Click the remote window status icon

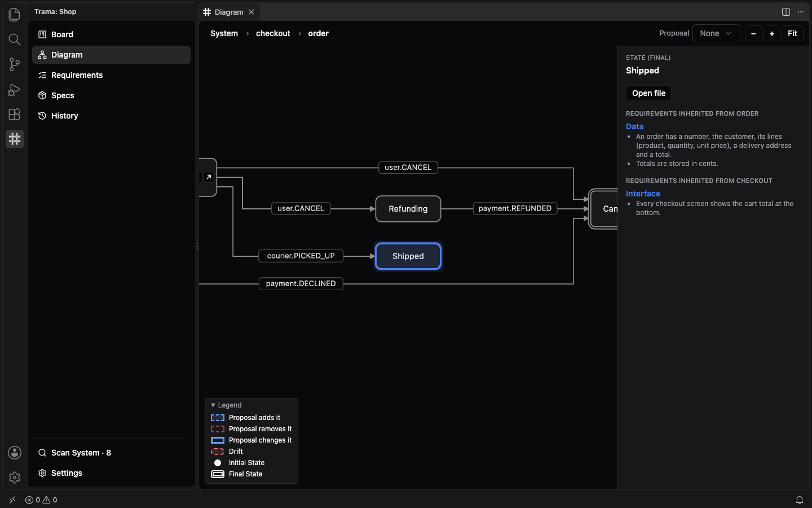pyautogui.click(x=12, y=500)
